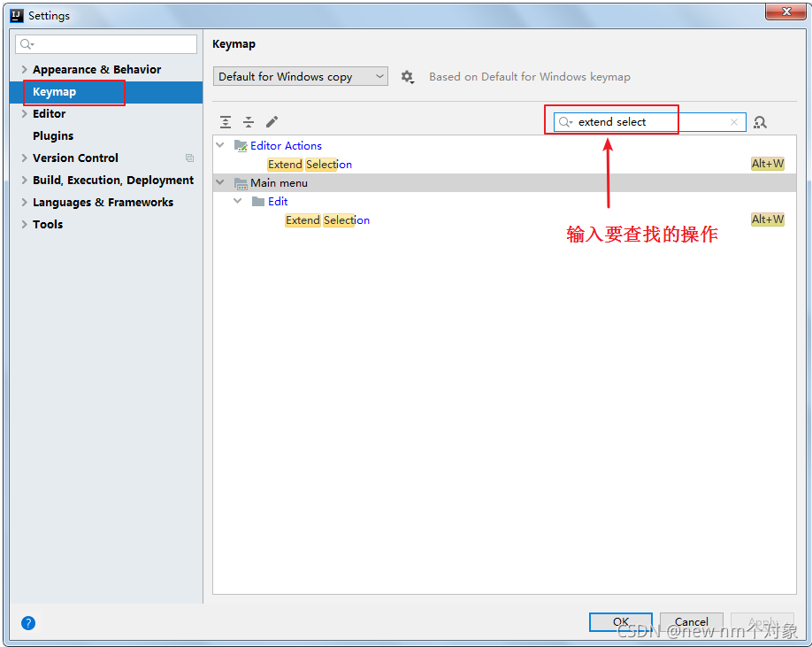Expand Build, Execution, Deployment section

click(x=25, y=181)
